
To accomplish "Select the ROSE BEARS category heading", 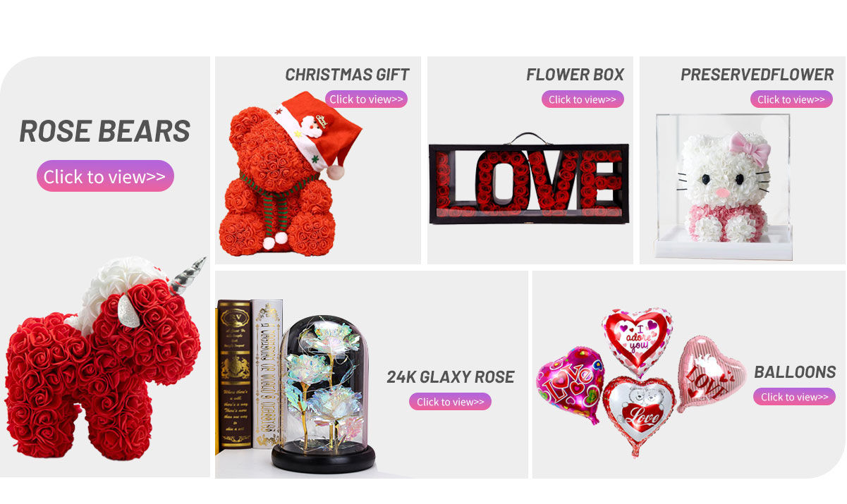I will (x=105, y=131).
